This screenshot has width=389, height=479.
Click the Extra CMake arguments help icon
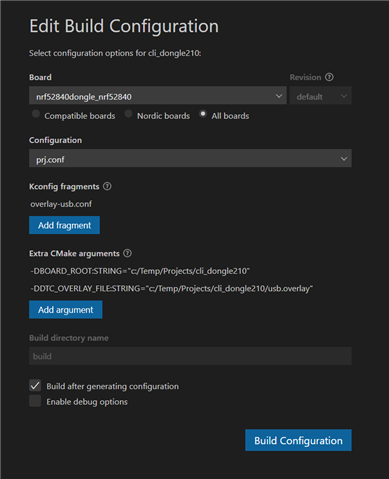coord(127,253)
